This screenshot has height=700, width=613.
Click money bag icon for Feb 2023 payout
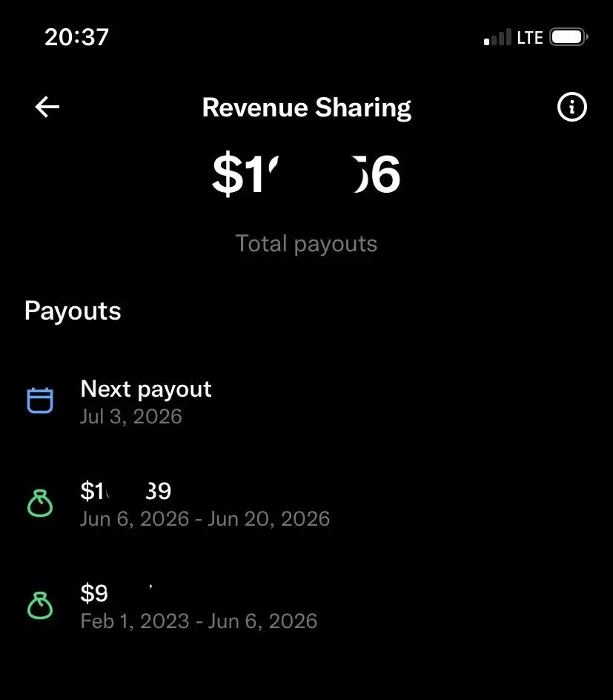(40, 606)
